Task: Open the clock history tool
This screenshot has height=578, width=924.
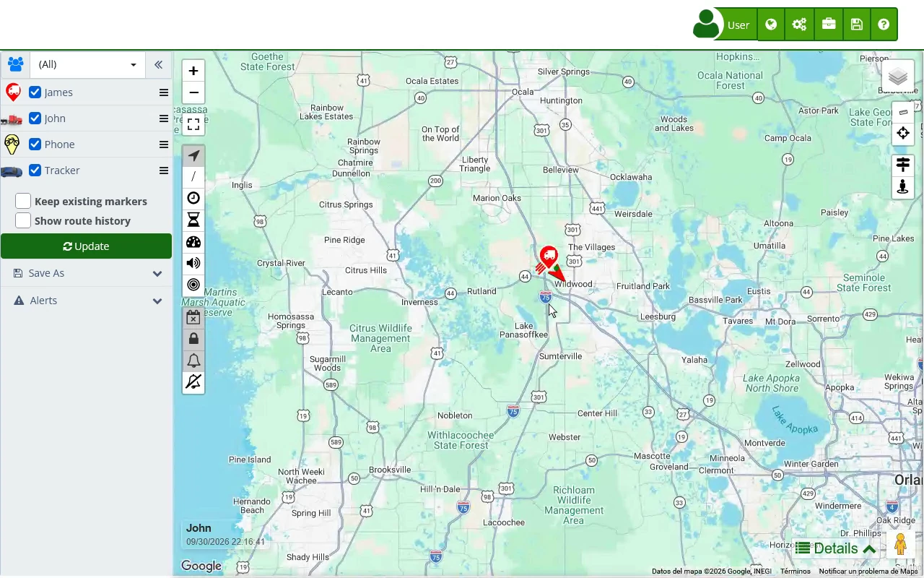Action: point(193,199)
